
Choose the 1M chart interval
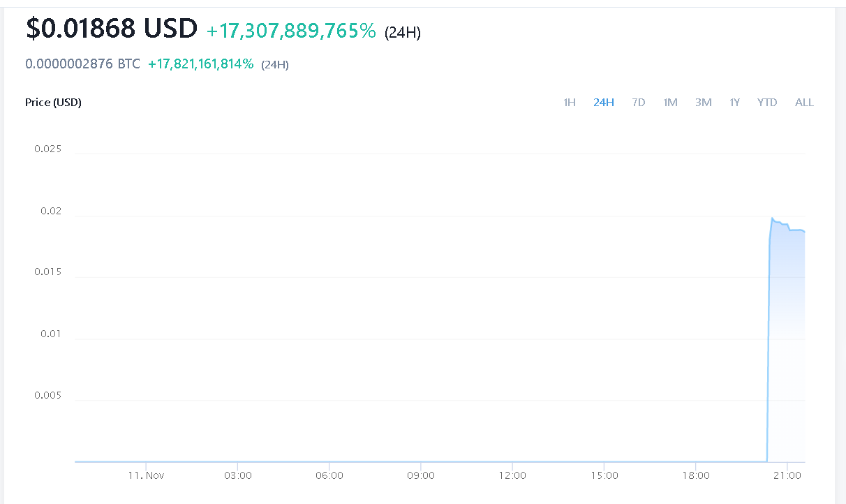tap(670, 103)
